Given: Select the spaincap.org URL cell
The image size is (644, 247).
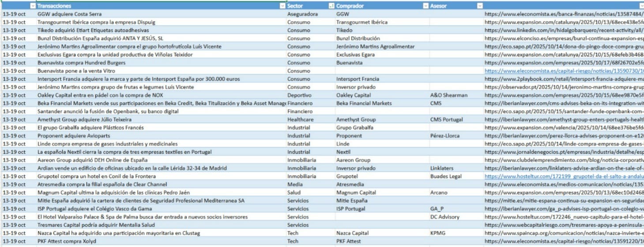Looking at the screenshot, I should [x=564, y=233].
